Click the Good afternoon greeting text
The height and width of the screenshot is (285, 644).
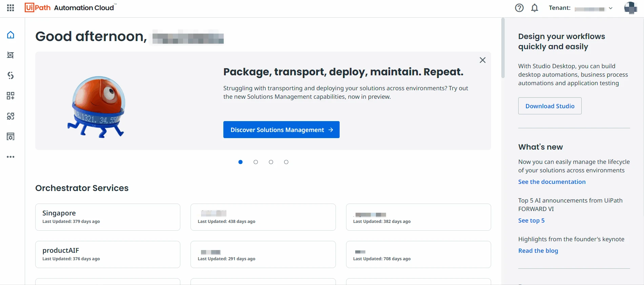pos(91,36)
